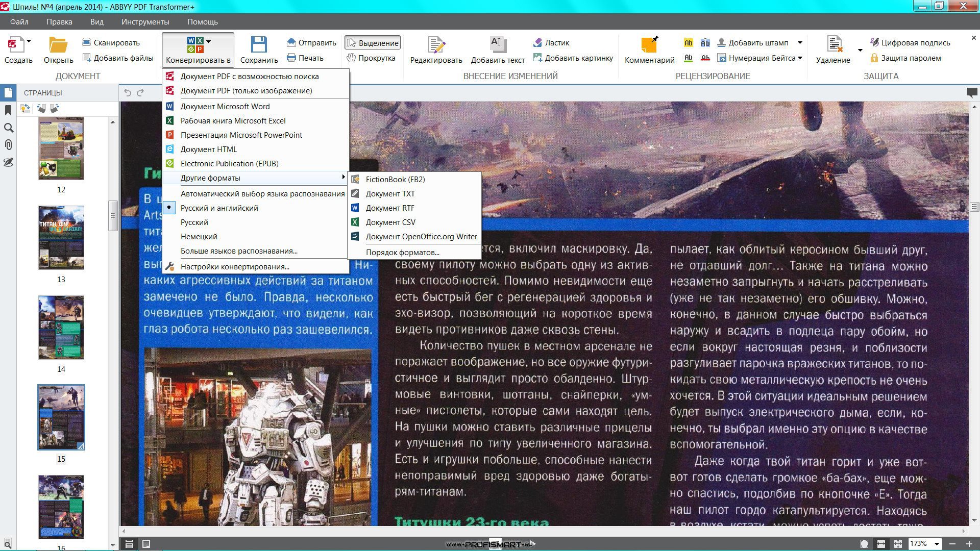Select the insert text Ab tool

pyautogui.click(x=705, y=43)
